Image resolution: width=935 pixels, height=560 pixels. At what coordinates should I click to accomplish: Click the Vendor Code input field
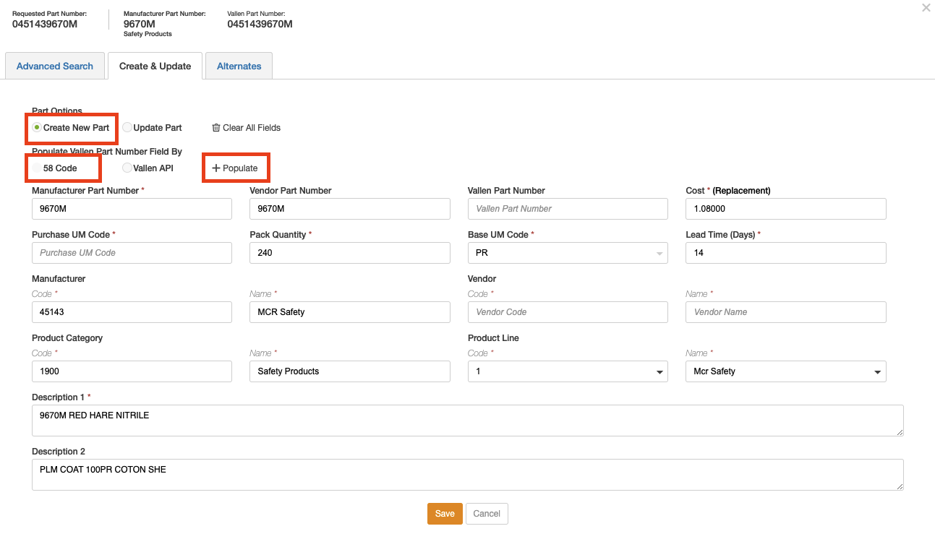click(x=567, y=312)
